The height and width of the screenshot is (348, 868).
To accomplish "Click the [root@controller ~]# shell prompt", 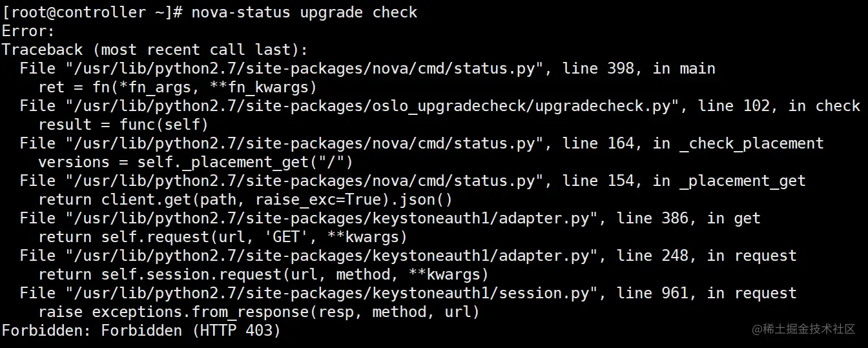I will pos(92,12).
